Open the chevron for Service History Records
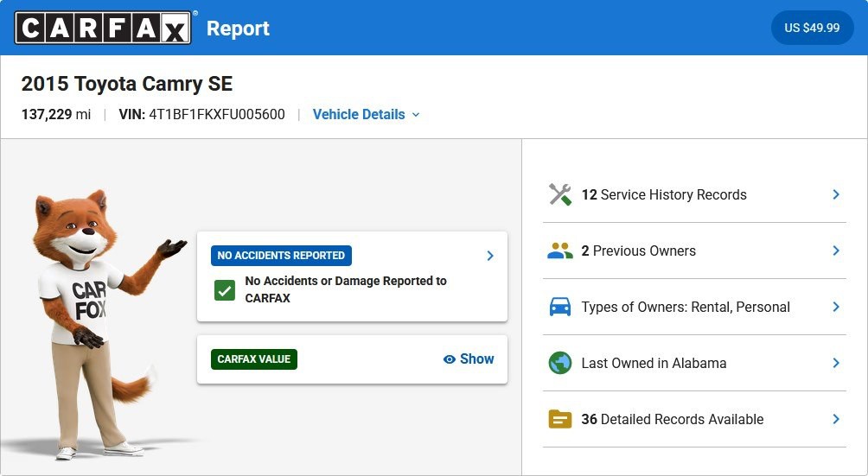The height and width of the screenshot is (476, 868). (x=836, y=194)
